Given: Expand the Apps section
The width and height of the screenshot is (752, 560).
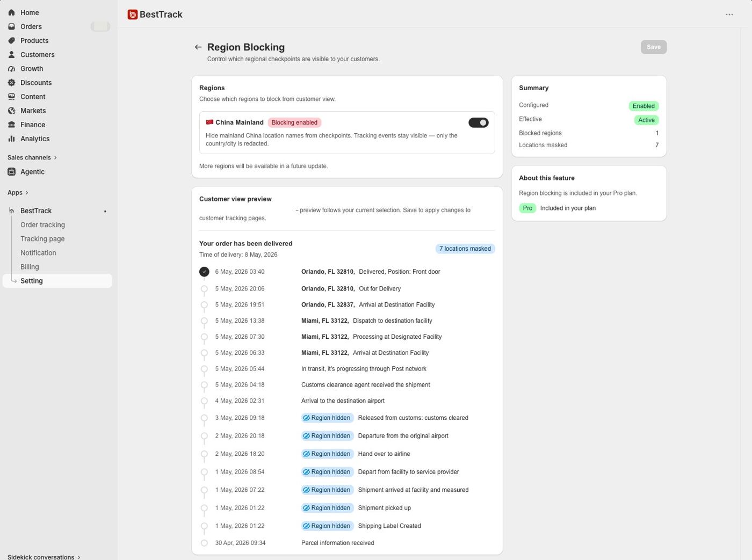Looking at the screenshot, I should pyautogui.click(x=18, y=192).
